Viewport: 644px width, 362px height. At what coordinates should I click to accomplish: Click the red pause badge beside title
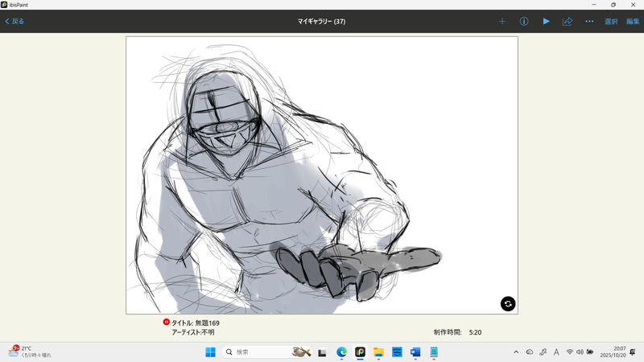tap(166, 323)
